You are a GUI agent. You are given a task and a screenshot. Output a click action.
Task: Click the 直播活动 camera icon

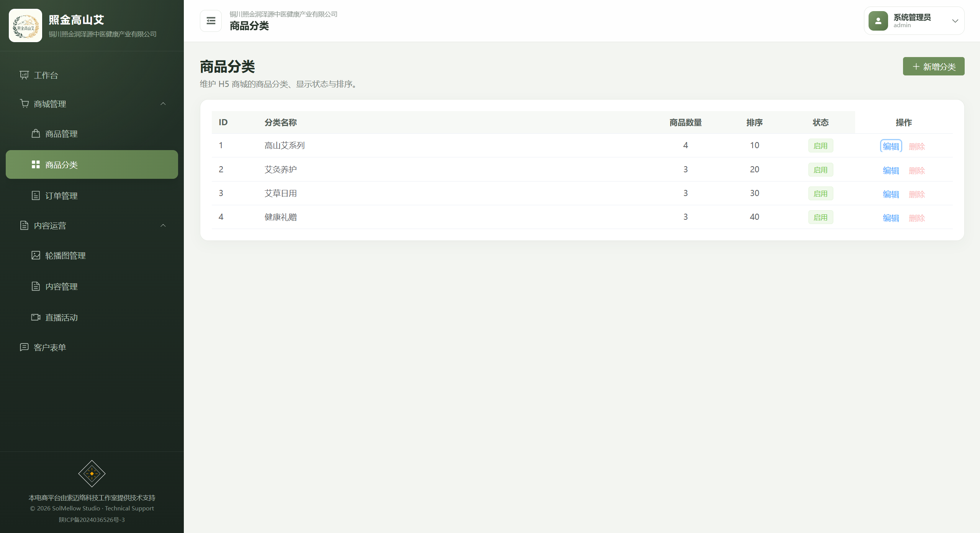[x=36, y=317]
